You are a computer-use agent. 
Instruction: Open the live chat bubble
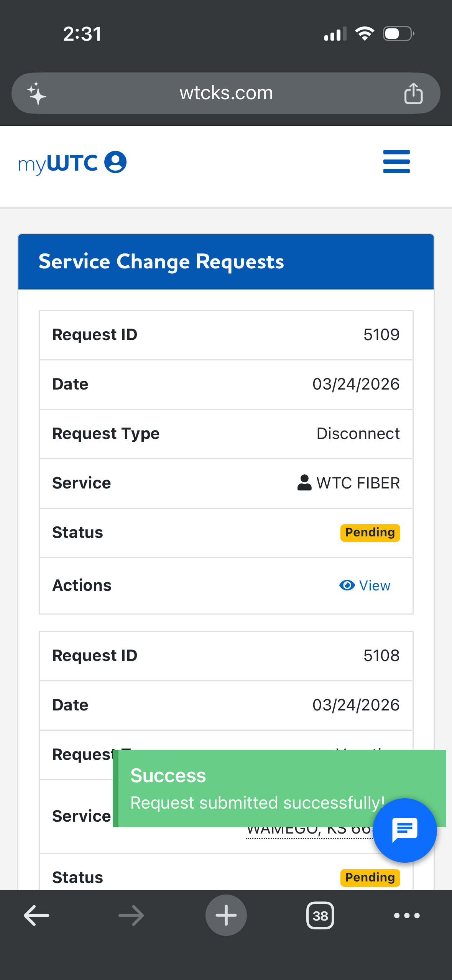click(404, 830)
